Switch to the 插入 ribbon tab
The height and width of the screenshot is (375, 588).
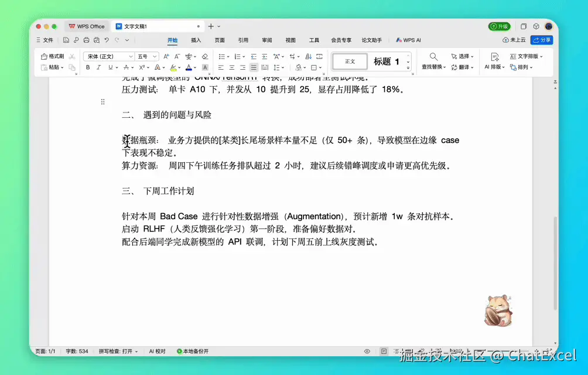tap(196, 40)
